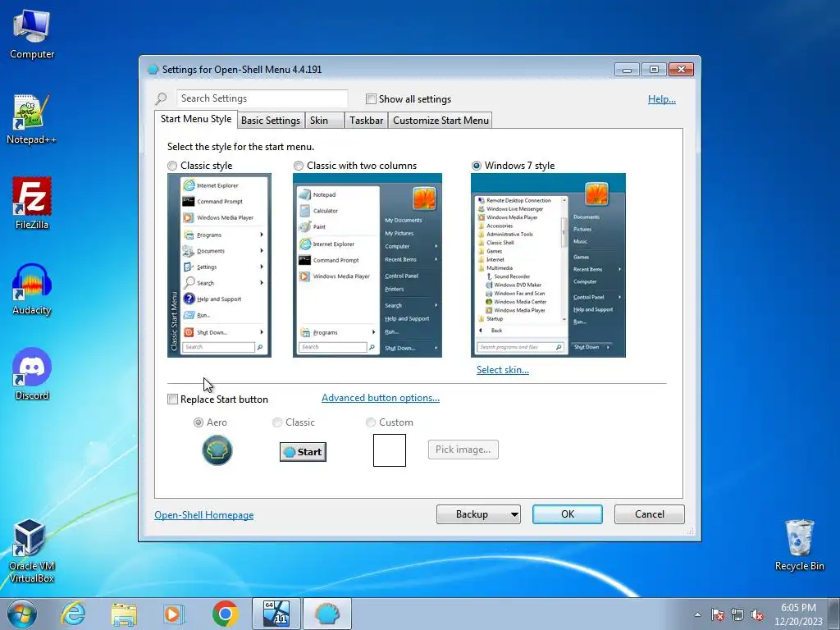This screenshot has width=840, height=630.
Task: Launch the FileZilla desktop shortcut
Action: [x=32, y=203]
